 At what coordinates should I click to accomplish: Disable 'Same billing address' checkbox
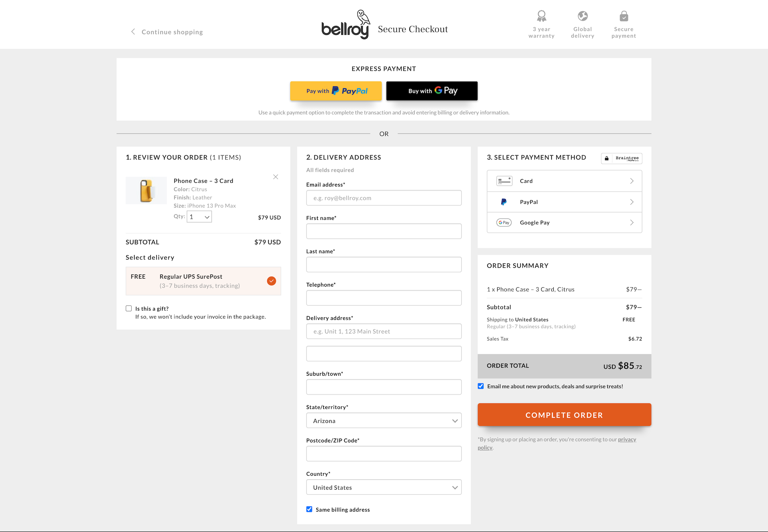tap(309, 509)
